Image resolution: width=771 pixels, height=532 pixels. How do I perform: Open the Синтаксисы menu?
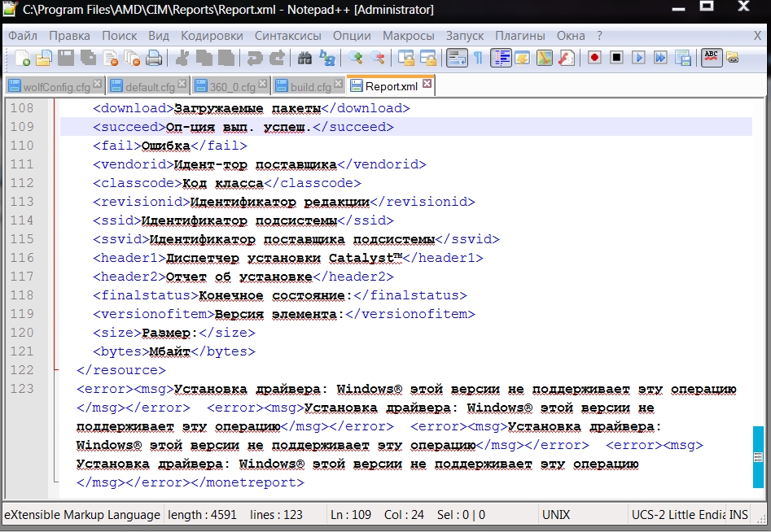click(x=287, y=36)
